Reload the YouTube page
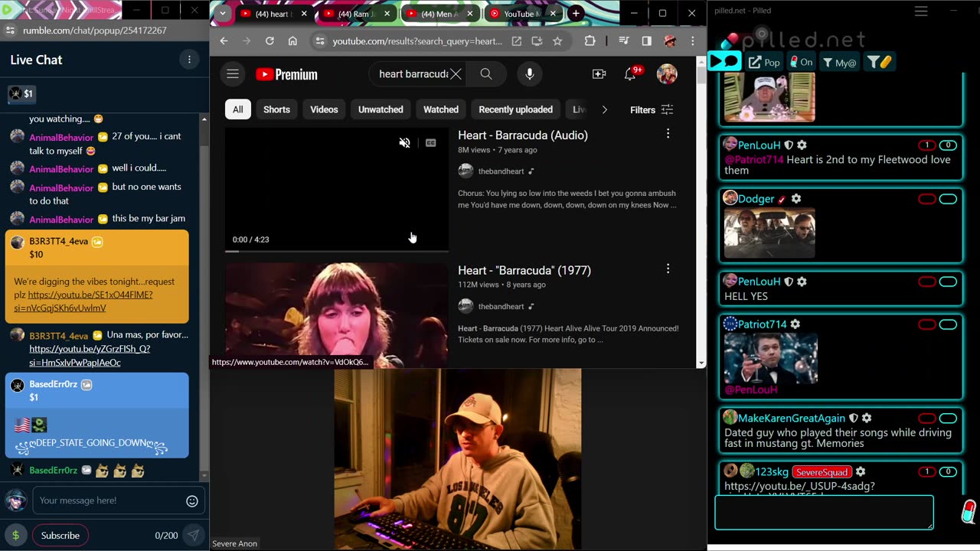Screen dimensions: 980x551 tap(269, 41)
